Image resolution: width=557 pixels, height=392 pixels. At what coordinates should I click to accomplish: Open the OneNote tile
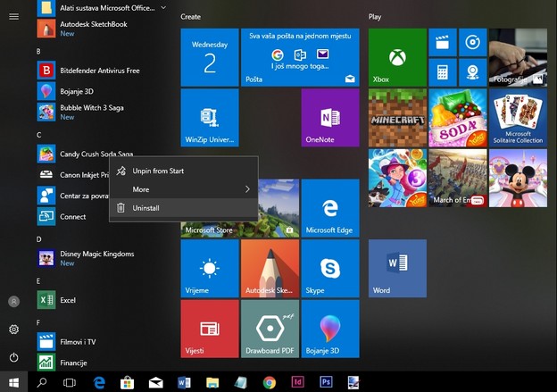330,118
